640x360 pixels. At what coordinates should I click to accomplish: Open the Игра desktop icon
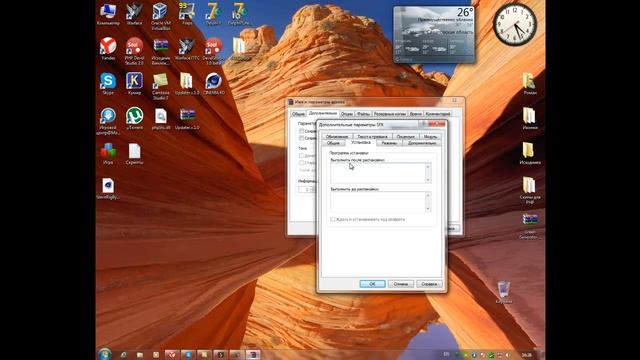click(x=108, y=153)
